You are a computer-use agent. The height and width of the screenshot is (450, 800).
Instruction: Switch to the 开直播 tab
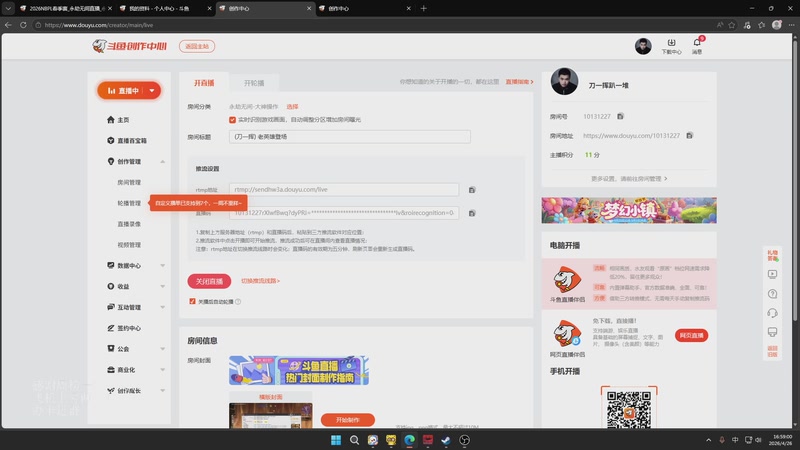(x=204, y=83)
